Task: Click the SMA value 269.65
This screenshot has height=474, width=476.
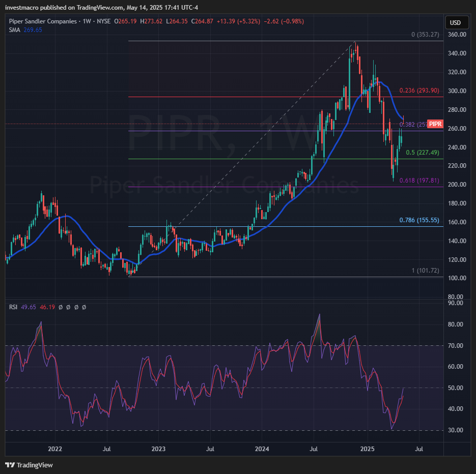Action: [x=33, y=29]
